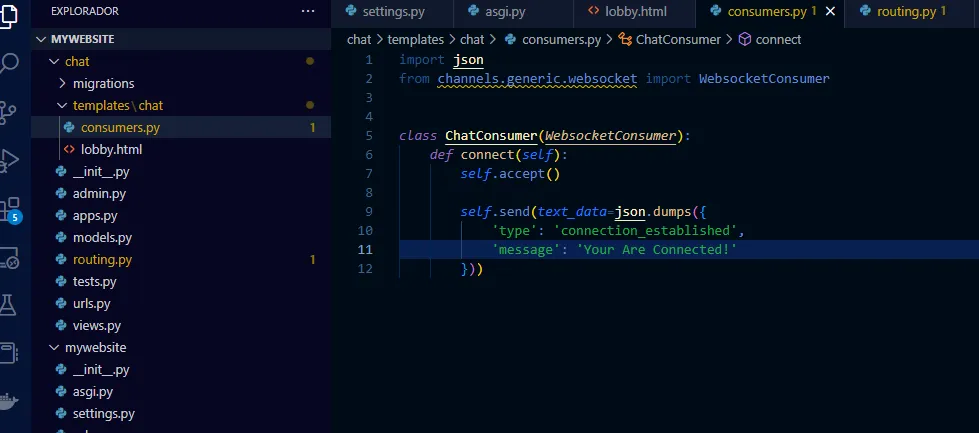Open views.py in the explorer
Image resolution: width=979 pixels, height=433 pixels.
pos(96,326)
